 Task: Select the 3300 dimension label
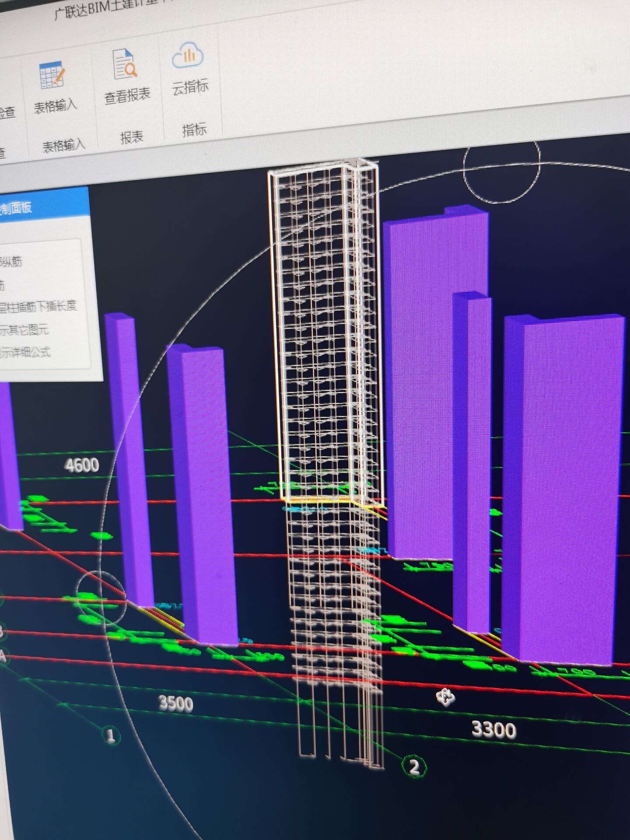coord(494,729)
